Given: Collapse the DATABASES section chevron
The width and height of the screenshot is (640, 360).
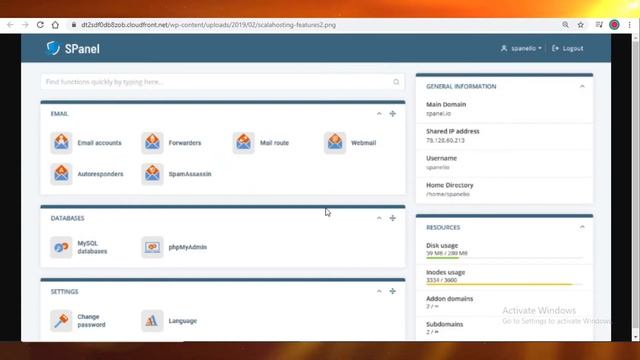Looking at the screenshot, I should coord(379,218).
